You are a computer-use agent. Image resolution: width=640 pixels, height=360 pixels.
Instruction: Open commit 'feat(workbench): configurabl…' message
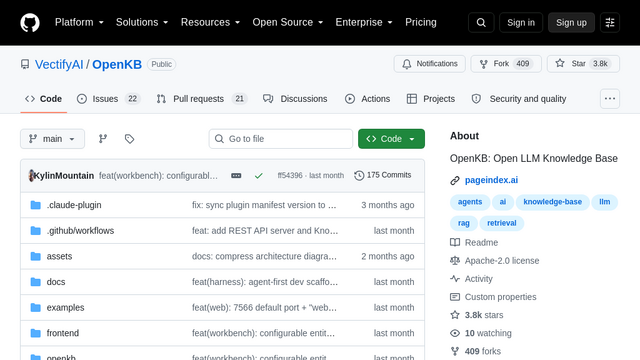(x=158, y=176)
